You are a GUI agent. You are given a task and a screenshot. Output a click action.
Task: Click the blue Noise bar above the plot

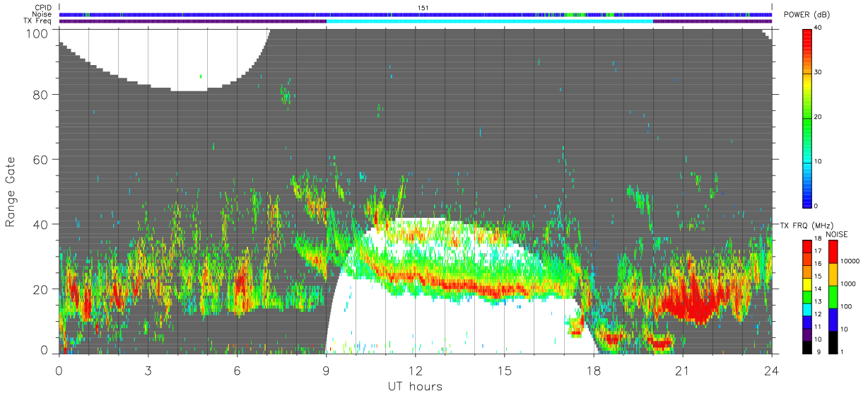point(415,14)
